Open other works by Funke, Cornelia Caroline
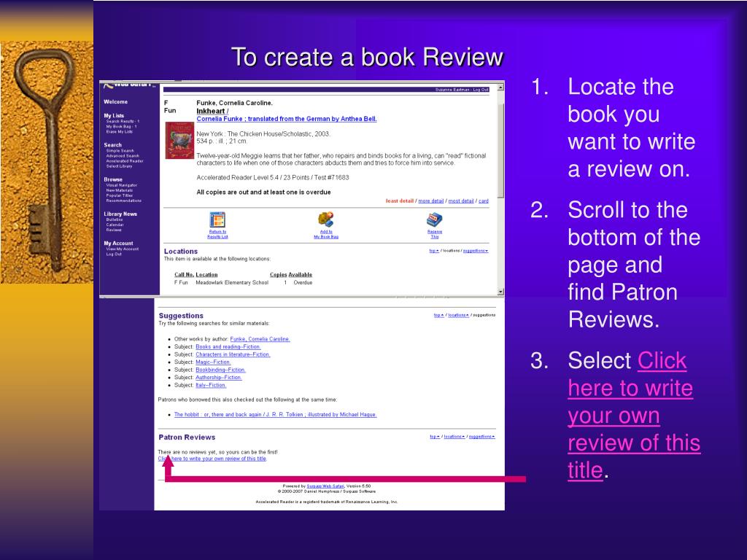Viewport: 747px width, 560px height. (x=260, y=339)
